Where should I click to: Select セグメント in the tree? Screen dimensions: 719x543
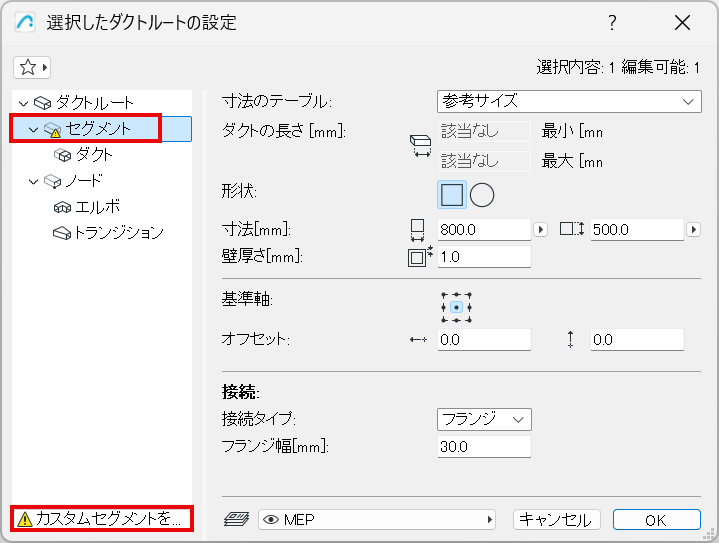coord(98,129)
